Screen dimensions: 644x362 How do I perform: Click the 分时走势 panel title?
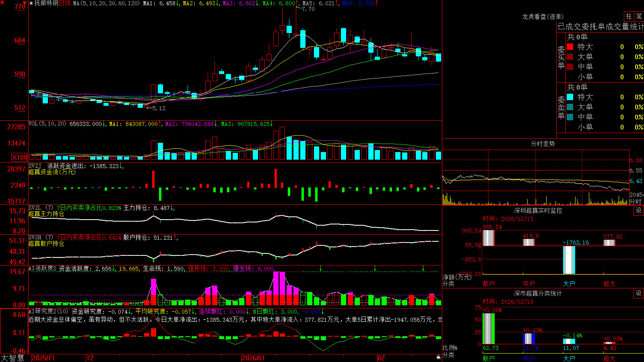543,144
